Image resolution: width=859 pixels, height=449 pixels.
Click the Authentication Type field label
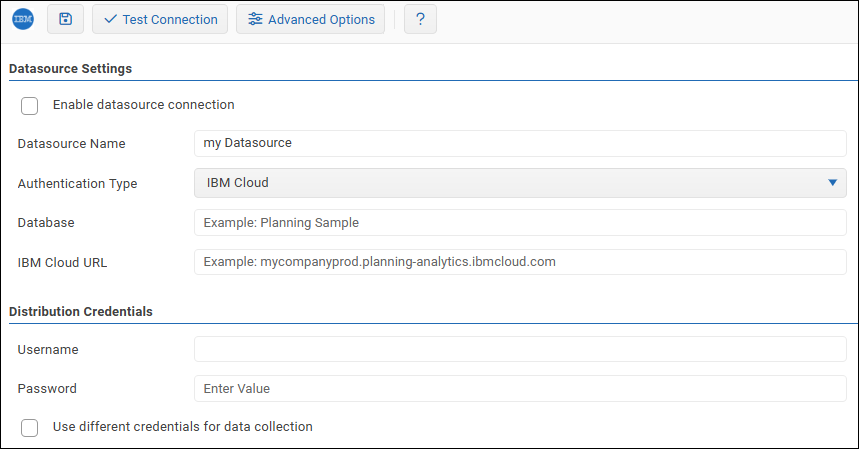tap(78, 183)
